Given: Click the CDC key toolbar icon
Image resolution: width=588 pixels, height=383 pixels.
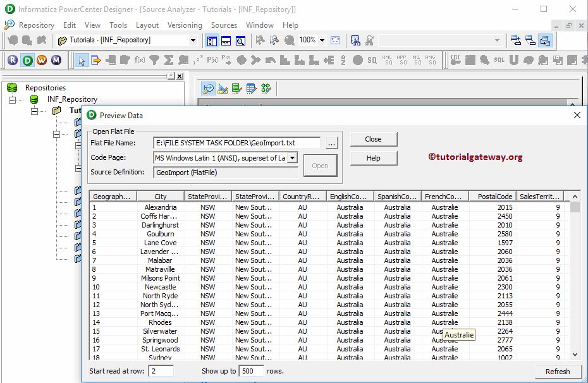Looking at the screenshot, I should 456,60.
